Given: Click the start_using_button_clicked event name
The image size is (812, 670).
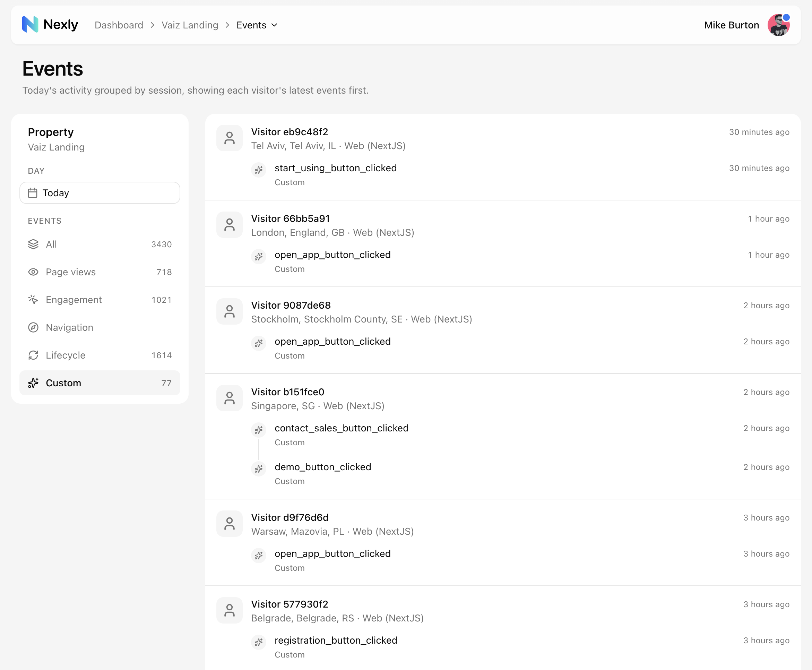Looking at the screenshot, I should (336, 168).
